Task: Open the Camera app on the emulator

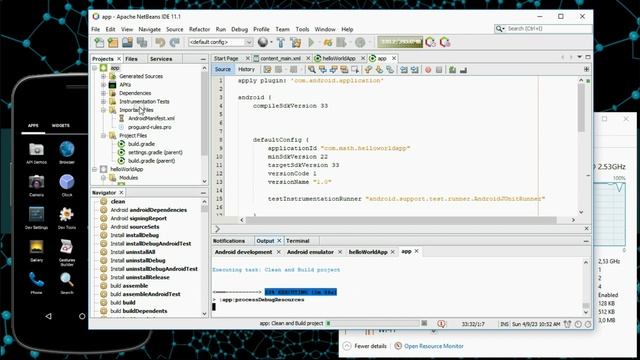Action: tap(36, 185)
